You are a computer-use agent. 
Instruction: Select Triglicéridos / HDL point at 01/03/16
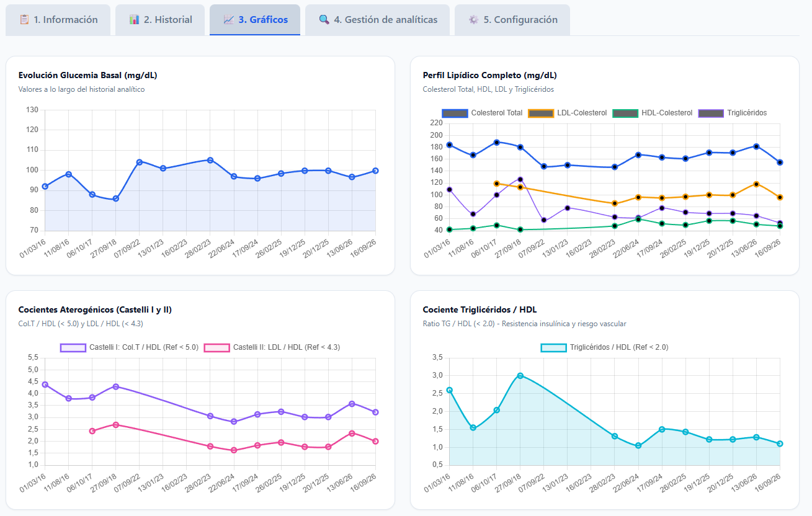pos(449,390)
